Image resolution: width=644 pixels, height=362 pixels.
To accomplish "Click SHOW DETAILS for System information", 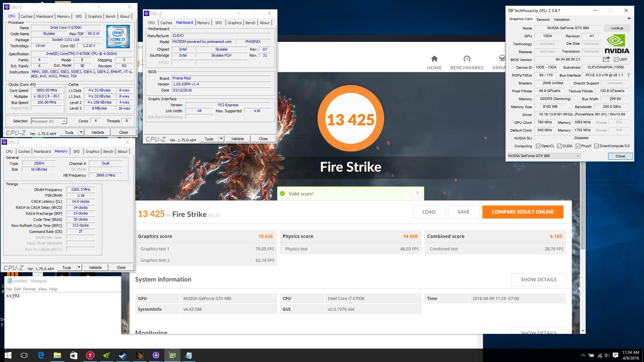I will click(539, 280).
